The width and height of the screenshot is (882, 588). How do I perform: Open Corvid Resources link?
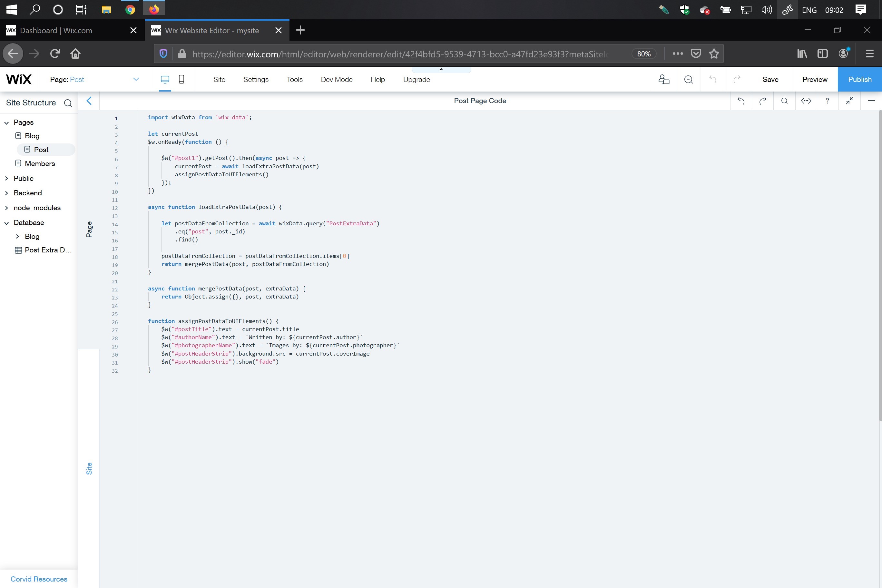coord(39,579)
